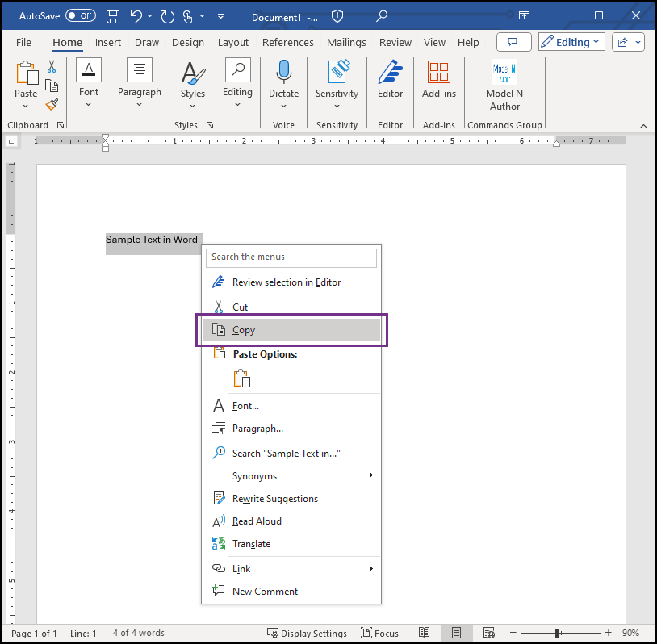Click the Focus button in status bar
The height and width of the screenshot is (644, 657).
(379, 634)
